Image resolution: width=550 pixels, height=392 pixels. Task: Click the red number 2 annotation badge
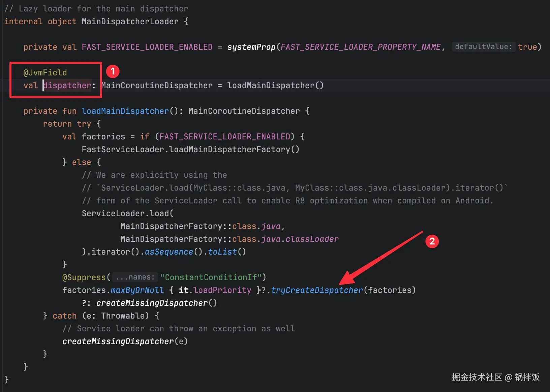pyautogui.click(x=432, y=241)
